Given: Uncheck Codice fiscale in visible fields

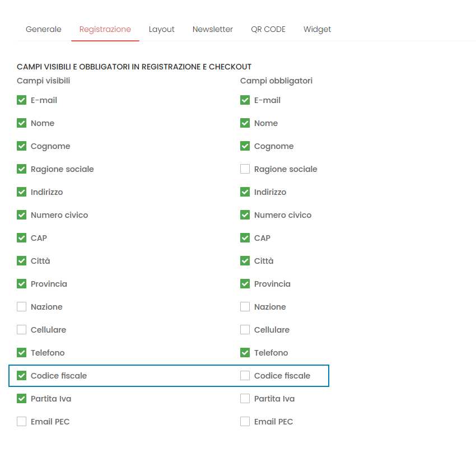Looking at the screenshot, I should [22, 376].
